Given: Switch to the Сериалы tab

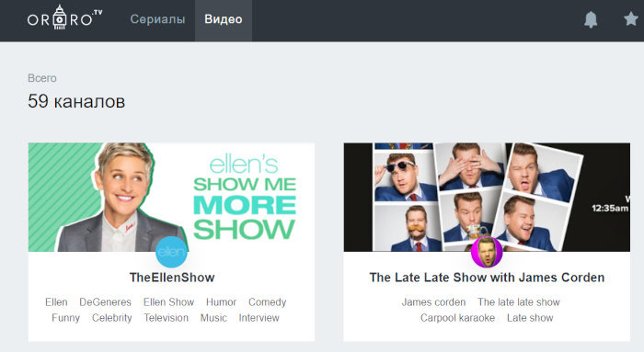Looking at the screenshot, I should tap(157, 19).
